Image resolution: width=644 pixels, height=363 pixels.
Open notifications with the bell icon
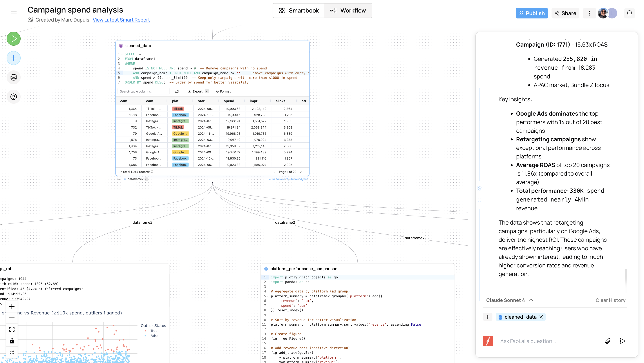[630, 13]
